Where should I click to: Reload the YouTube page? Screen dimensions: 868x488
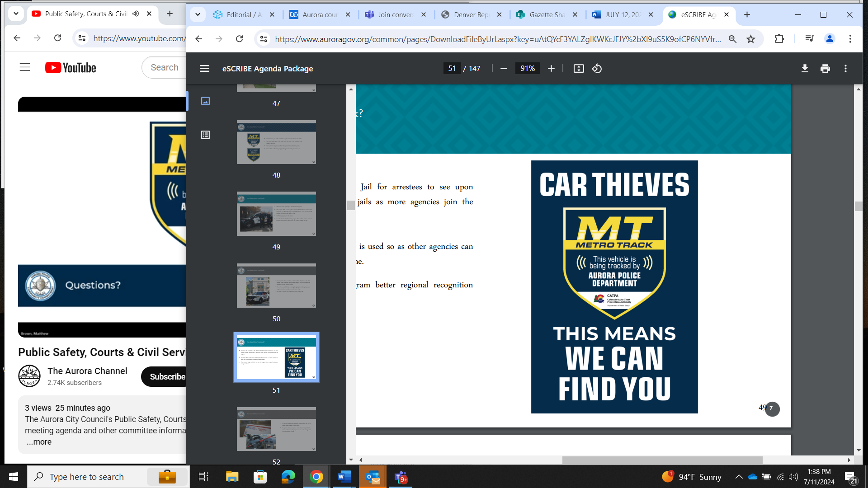tap(57, 38)
